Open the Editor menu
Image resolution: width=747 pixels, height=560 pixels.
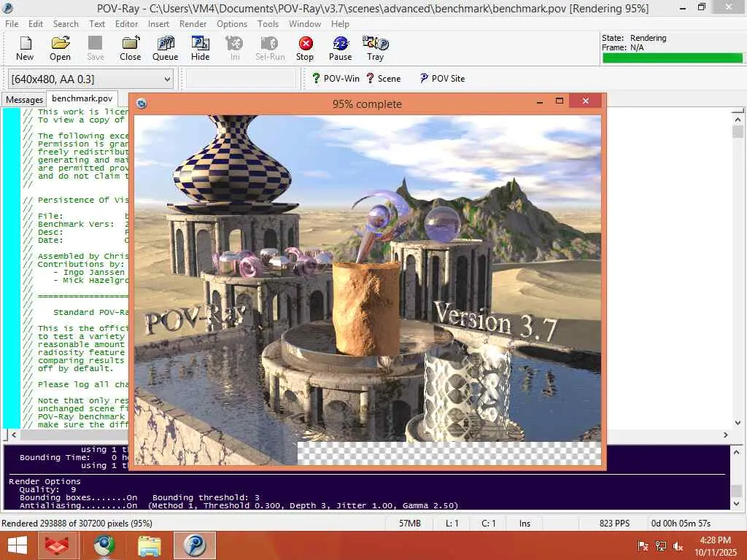click(126, 24)
